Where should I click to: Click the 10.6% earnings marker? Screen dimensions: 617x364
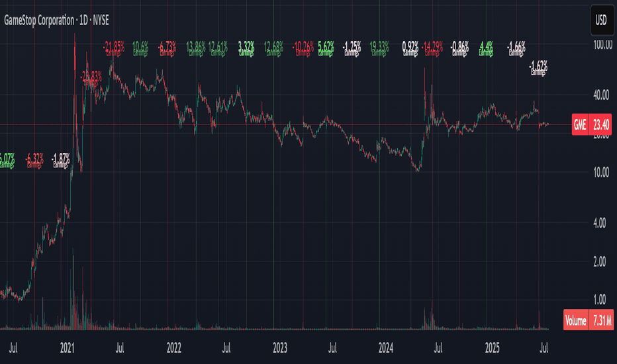point(140,48)
